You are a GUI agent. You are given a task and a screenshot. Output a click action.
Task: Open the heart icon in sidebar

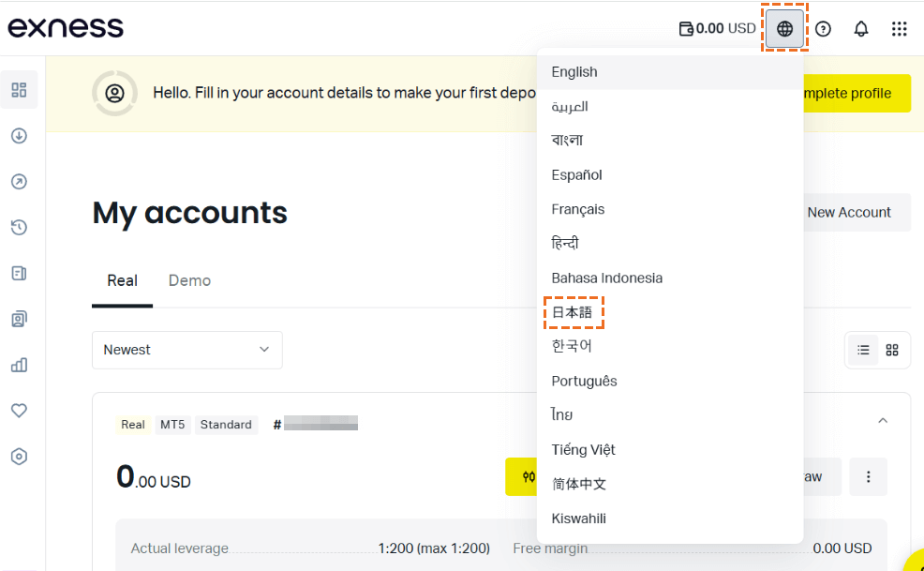click(x=19, y=410)
